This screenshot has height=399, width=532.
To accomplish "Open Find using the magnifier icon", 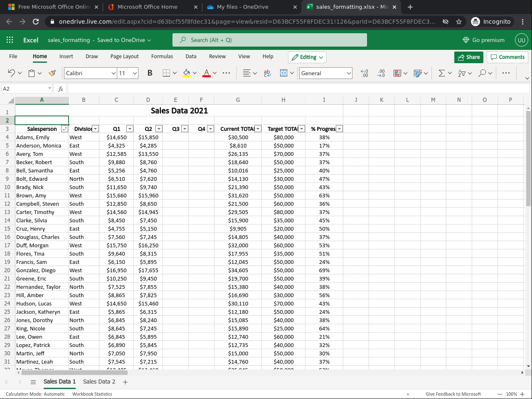I will (x=482, y=73).
